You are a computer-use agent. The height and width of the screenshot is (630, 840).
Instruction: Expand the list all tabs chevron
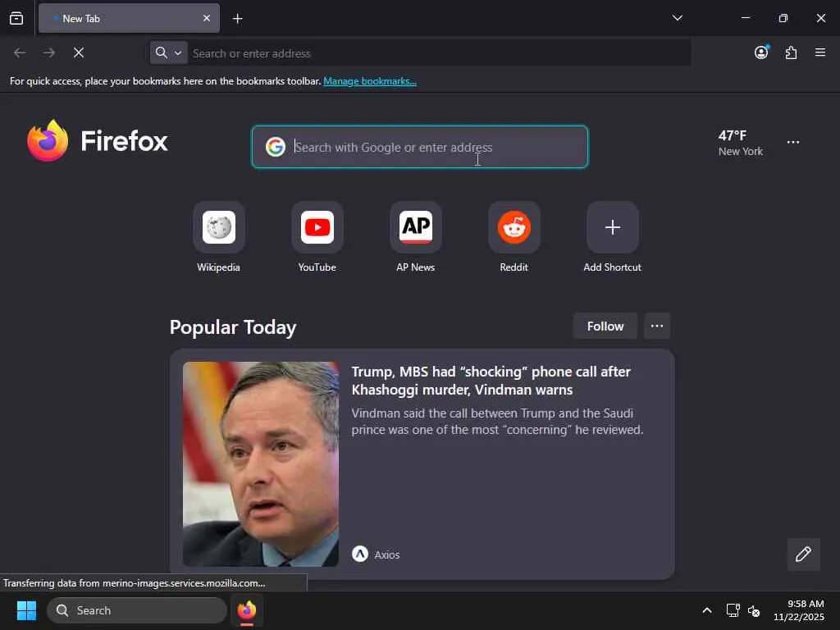[677, 18]
